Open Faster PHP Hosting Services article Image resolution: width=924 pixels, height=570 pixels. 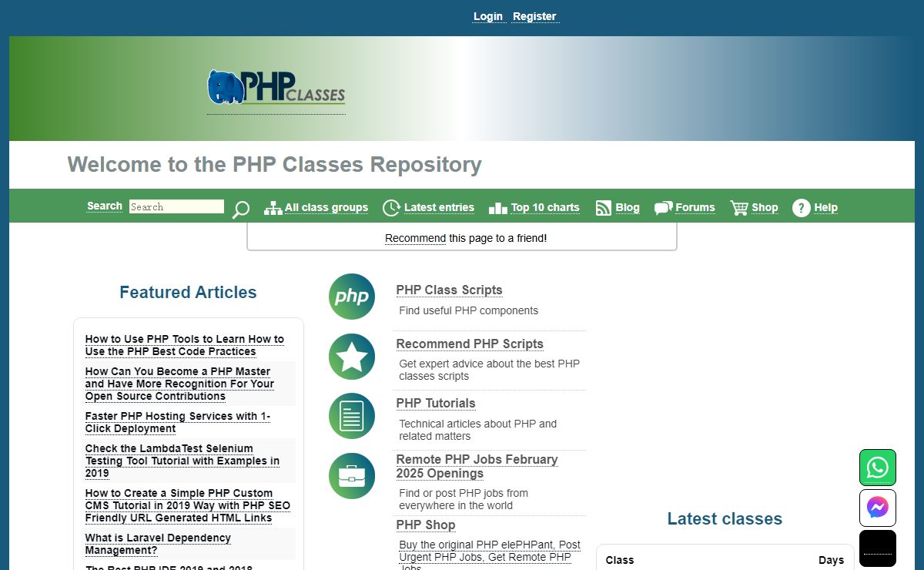[x=178, y=422]
